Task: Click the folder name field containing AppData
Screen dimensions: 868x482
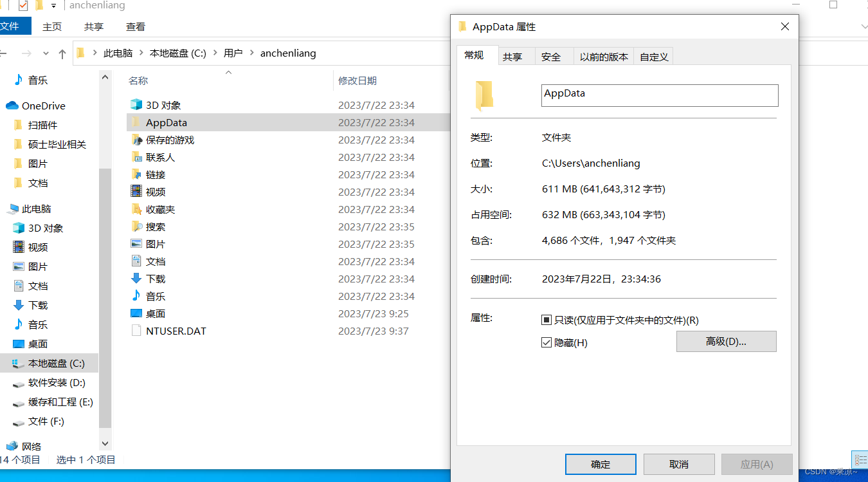Action: [x=660, y=95]
